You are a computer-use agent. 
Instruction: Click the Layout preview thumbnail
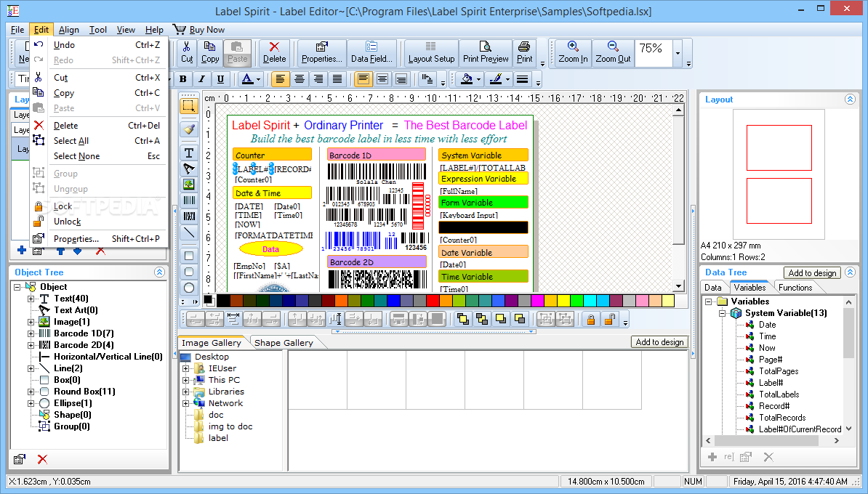tap(779, 174)
